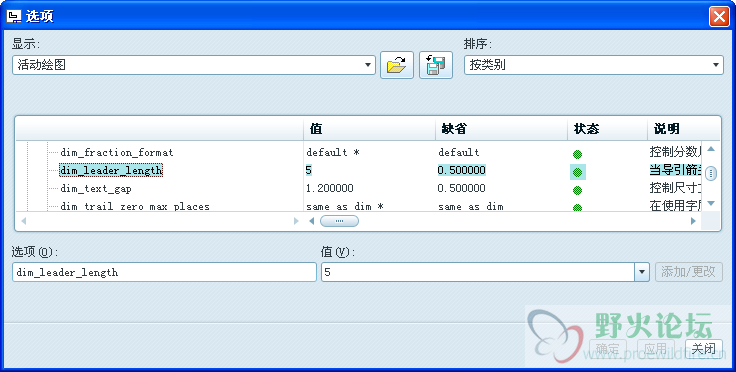The image size is (736, 372).
Task: Click status dot of dim_leader_length row
Action: [x=577, y=172]
